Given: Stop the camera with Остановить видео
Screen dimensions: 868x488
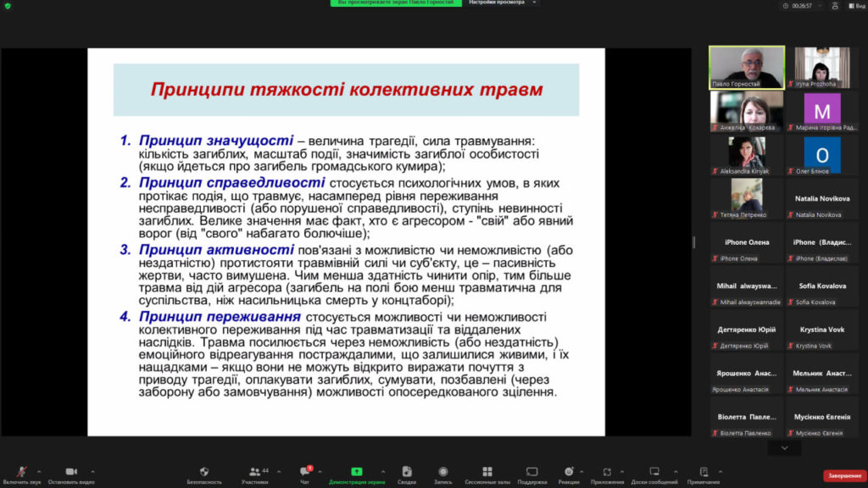Looking at the screenshot, I should (71, 473).
